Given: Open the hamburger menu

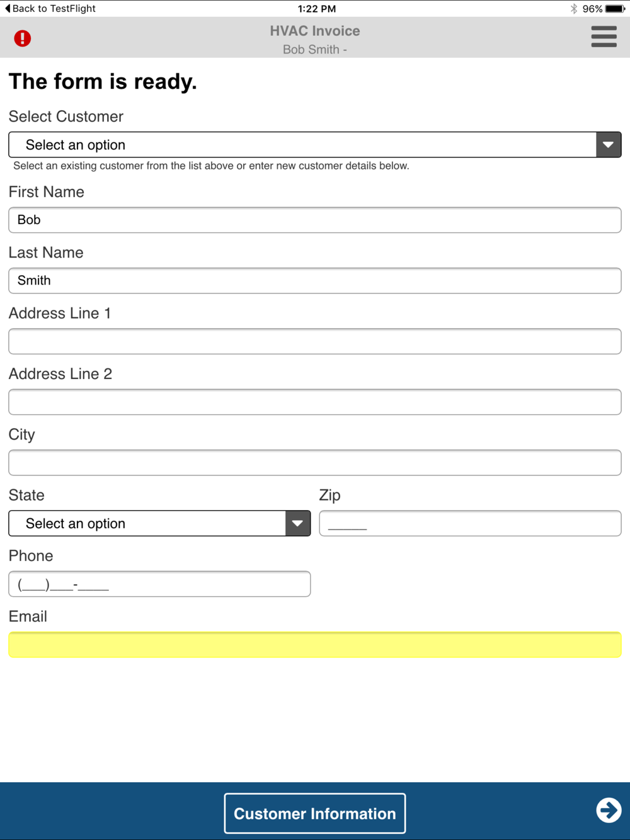Looking at the screenshot, I should point(604,37).
